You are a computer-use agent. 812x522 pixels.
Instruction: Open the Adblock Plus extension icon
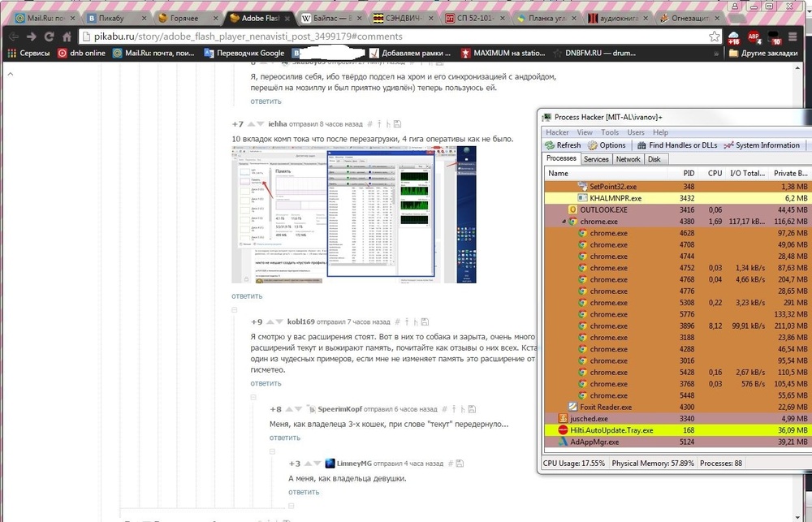[x=754, y=37]
